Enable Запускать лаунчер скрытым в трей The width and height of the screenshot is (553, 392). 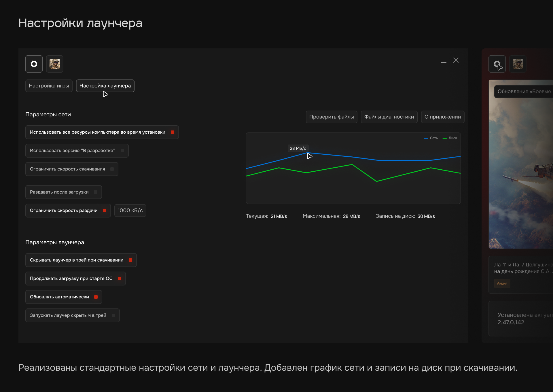(x=113, y=315)
